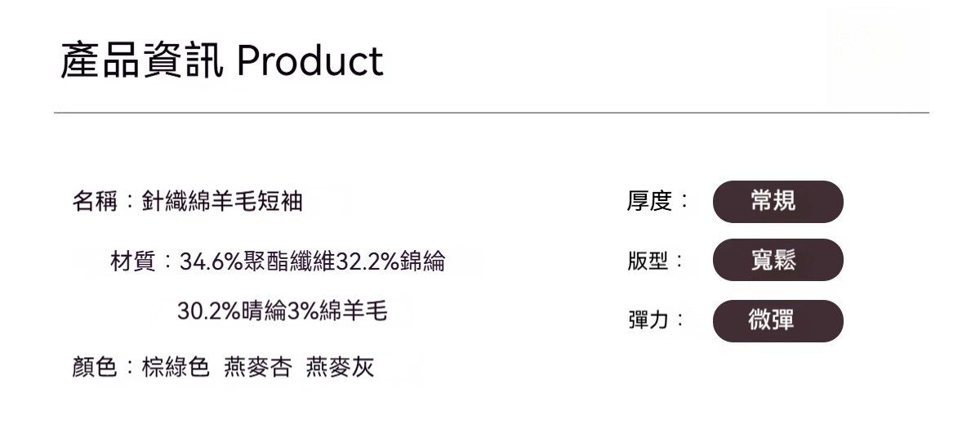Click the 版型 label

point(649,261)
